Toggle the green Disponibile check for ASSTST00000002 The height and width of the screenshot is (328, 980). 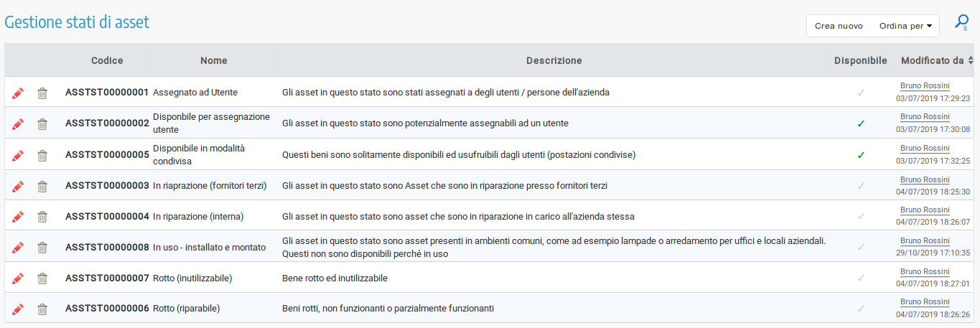click(861, 123)
